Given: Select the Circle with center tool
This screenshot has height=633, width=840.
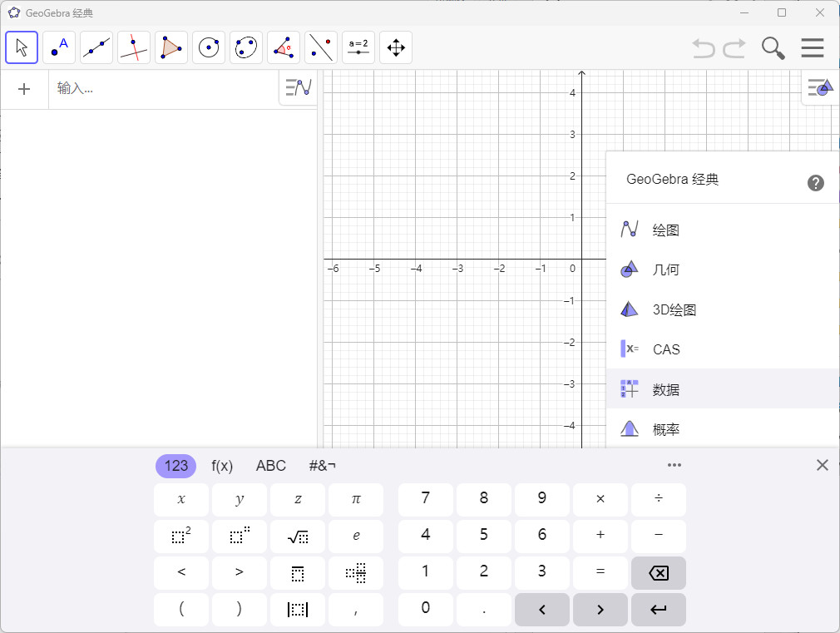Looking at the screenshot, I should [x=209, y=47].
